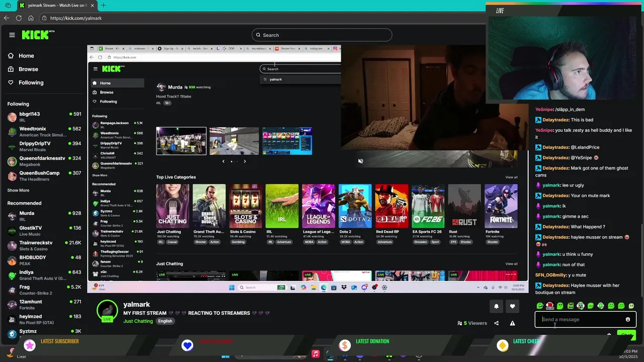
Task: Open QueenBushCamp channel in sidebar
Action: point(44,175)
